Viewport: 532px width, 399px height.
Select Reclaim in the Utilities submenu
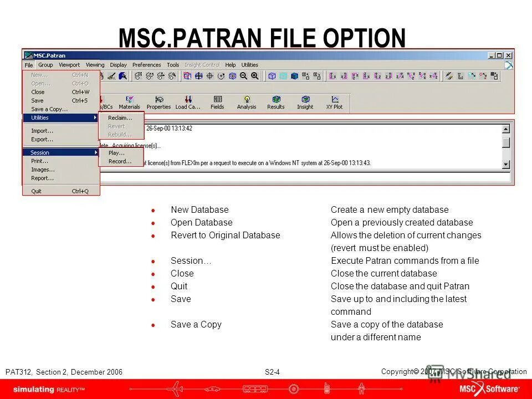point(121,117)
